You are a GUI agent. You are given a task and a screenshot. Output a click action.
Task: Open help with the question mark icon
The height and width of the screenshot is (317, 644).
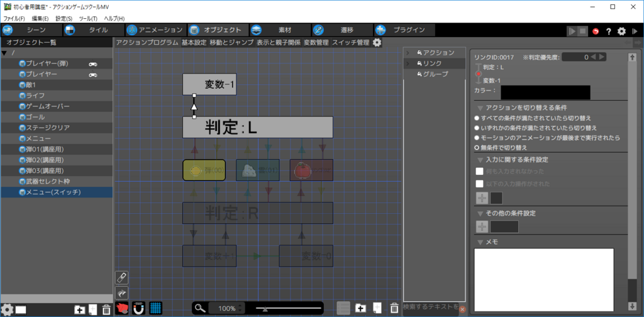(x=609, y=31)
